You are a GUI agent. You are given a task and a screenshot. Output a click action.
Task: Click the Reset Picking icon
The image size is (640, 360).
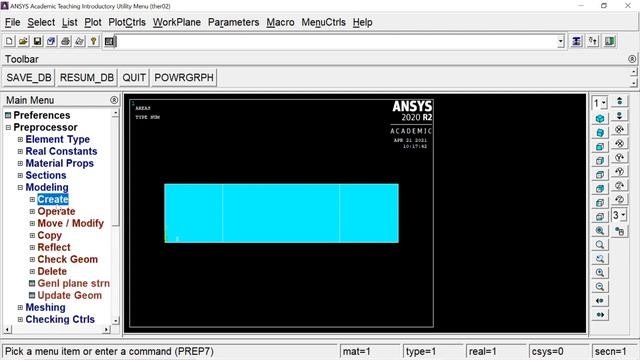click(x=593, y=41)
